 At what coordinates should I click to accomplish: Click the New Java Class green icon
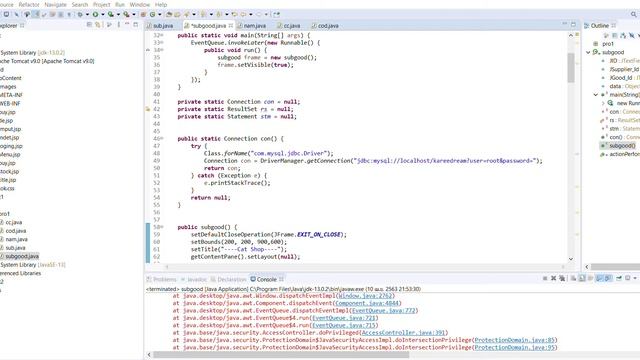152,14
